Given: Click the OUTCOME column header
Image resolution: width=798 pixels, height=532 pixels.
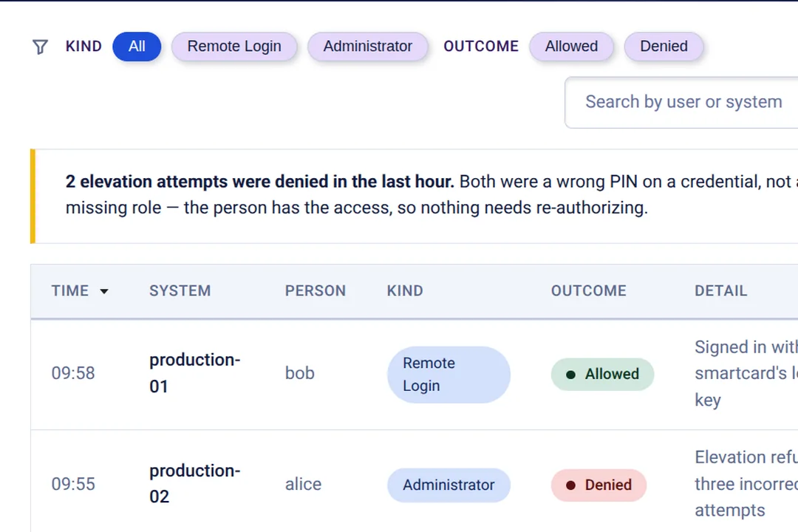Looking at the screenshot, I should (x=588, y=290).
